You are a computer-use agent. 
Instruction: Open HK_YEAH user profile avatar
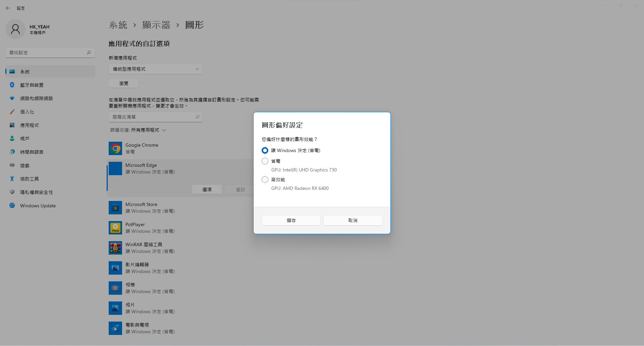click(15, 29)
